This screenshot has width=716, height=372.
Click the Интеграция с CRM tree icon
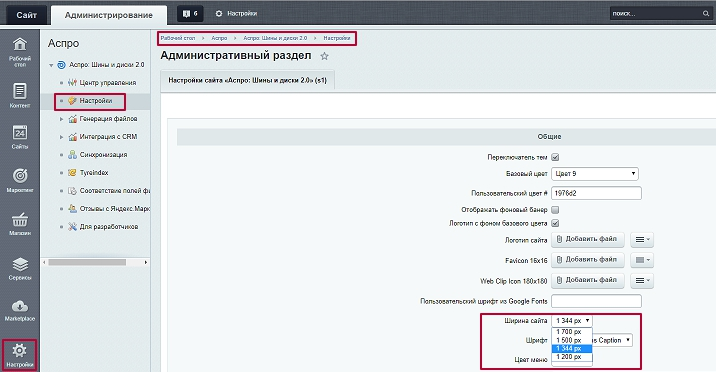72,137
